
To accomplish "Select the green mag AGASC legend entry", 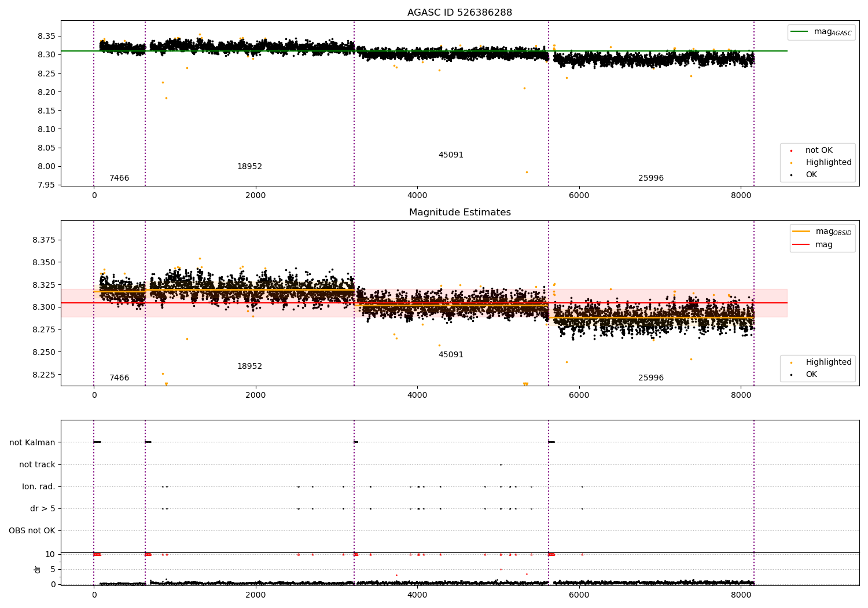I will tap(821, 32).
